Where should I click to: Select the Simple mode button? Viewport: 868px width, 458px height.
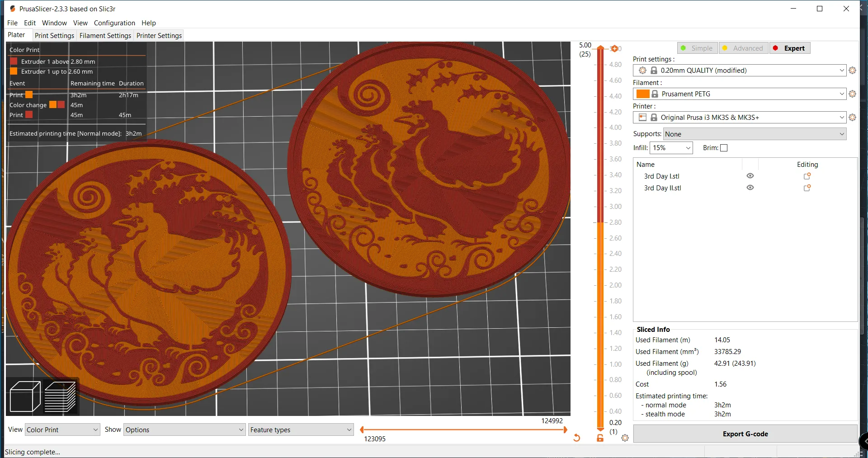(697, 48)
